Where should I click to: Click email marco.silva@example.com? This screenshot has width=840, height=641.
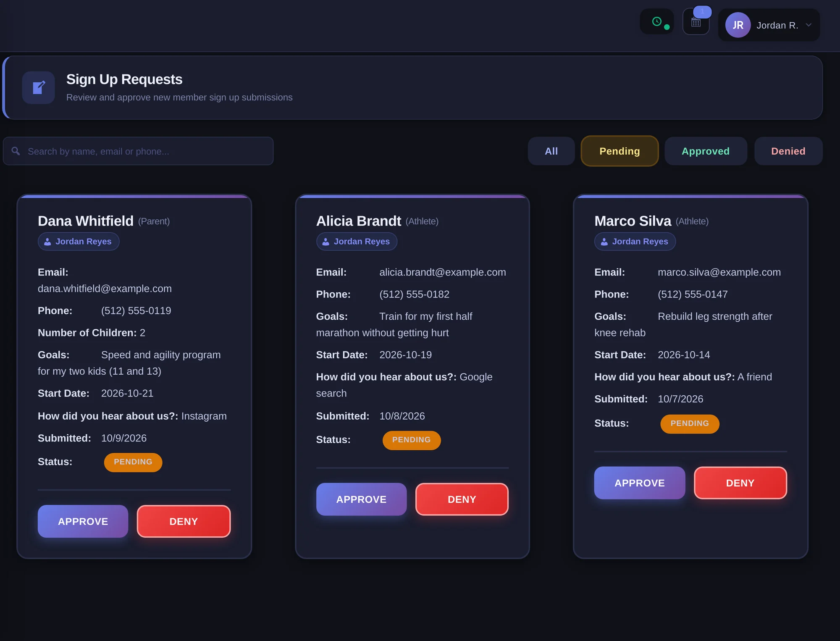(719, 272)
